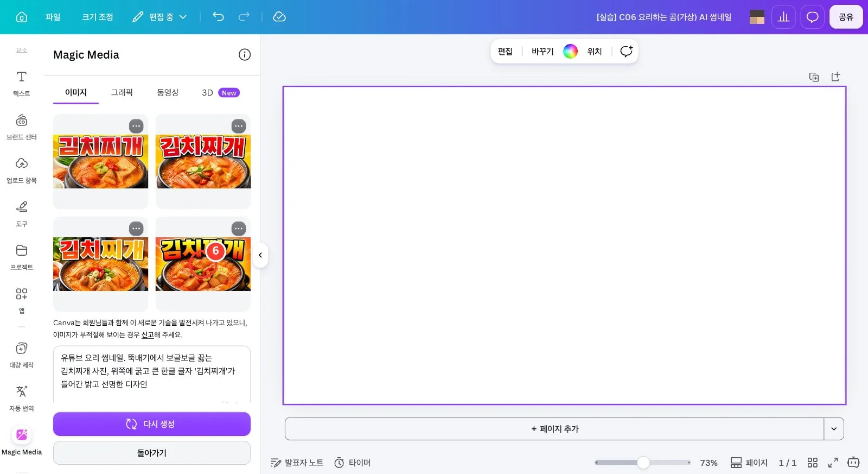Select Magic Media app in sidebar
Screen dimensions: 868x474
click(22, 441)
